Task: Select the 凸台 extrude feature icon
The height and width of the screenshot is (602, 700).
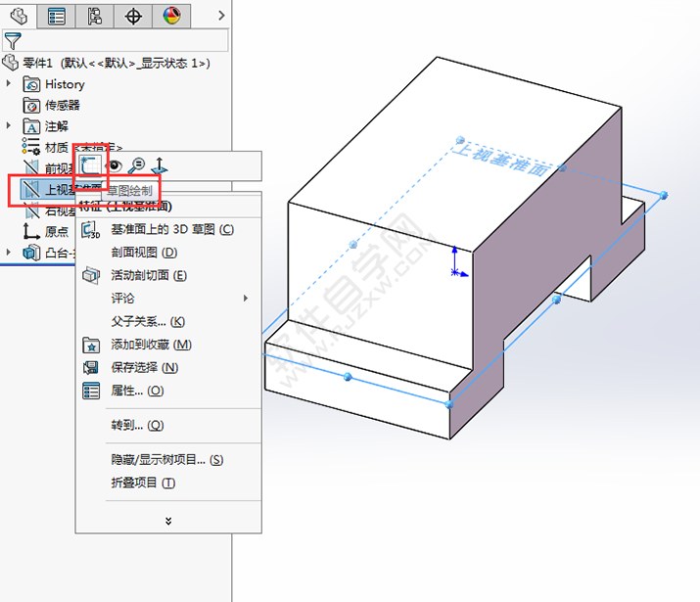Action: click(x=31, y=253)
